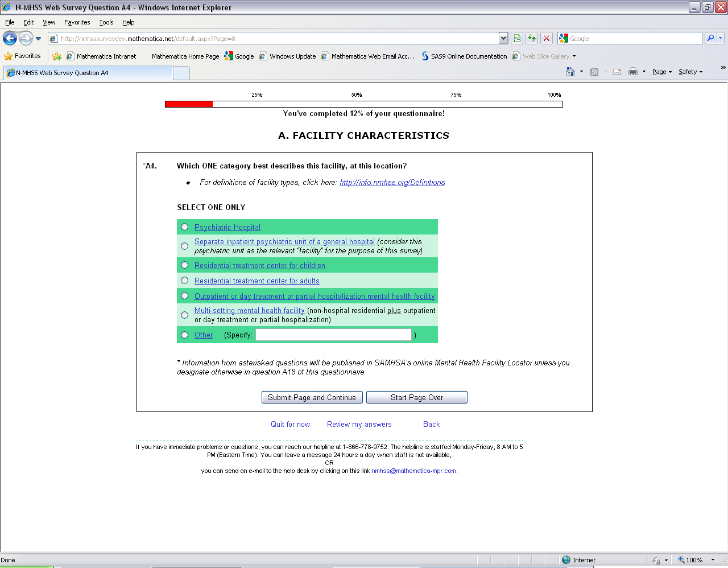Viewport: 728px width, 568px height.
Task: Expand the Home button dropdown arrow
Action: tap(581, 72)
